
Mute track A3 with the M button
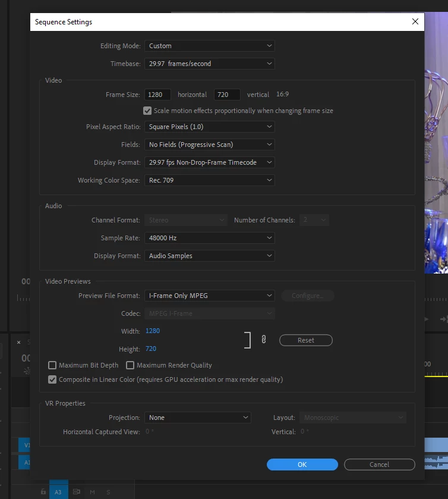tap(92, 492)
